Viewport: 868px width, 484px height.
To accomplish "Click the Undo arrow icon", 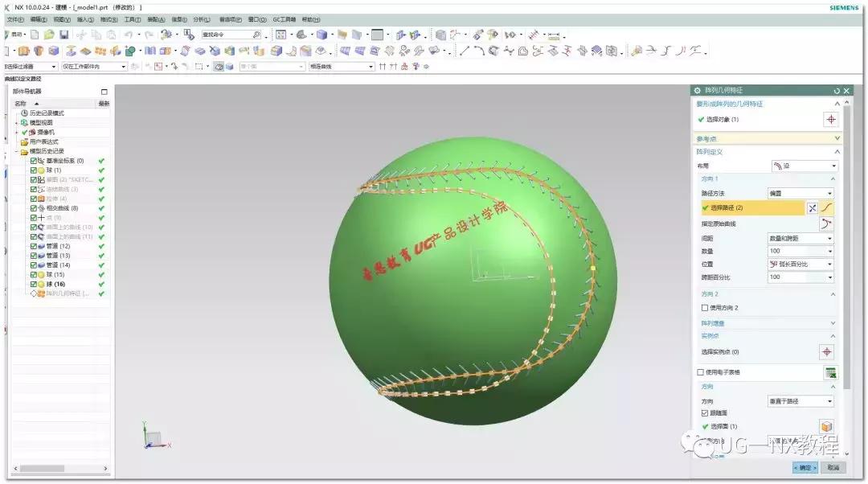I will 128,35.
